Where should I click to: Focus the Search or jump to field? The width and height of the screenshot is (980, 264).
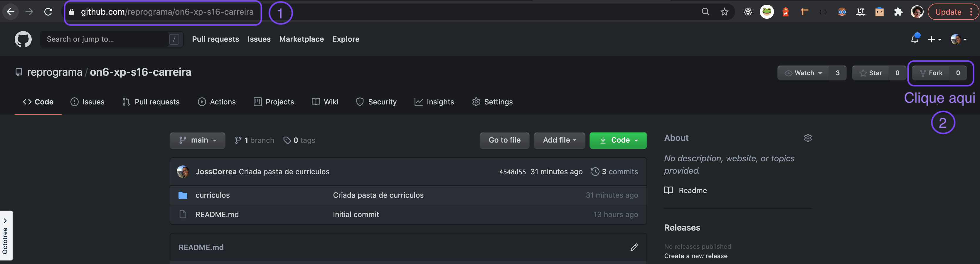[112, 39]
